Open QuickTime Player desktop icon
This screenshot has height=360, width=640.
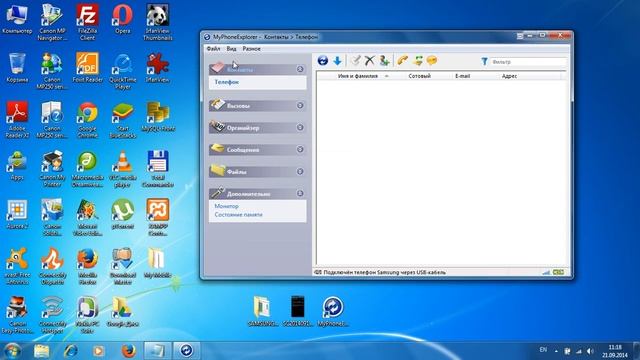click(122, 71)
